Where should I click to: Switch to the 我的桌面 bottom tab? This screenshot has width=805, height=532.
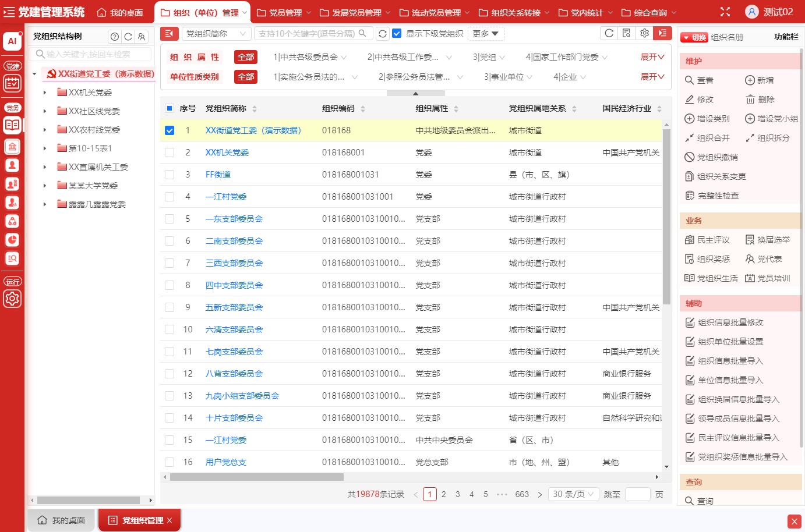click(61, 520)
